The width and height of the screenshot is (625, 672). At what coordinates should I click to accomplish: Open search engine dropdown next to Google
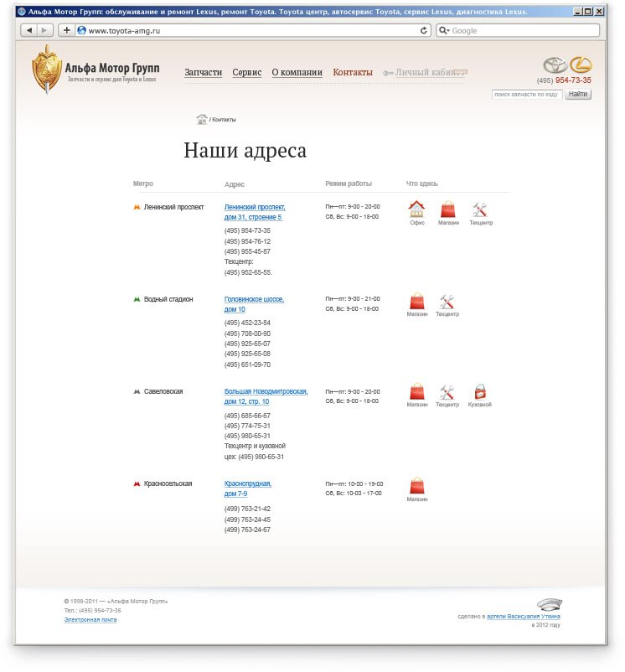444,30
